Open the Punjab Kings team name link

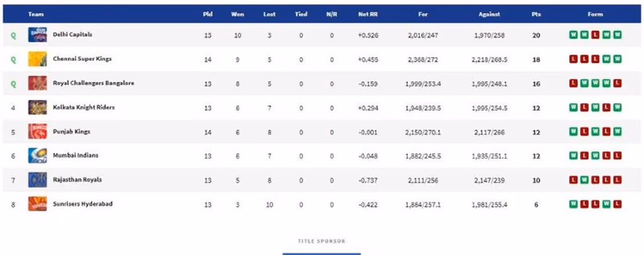(x=71, y=131)
